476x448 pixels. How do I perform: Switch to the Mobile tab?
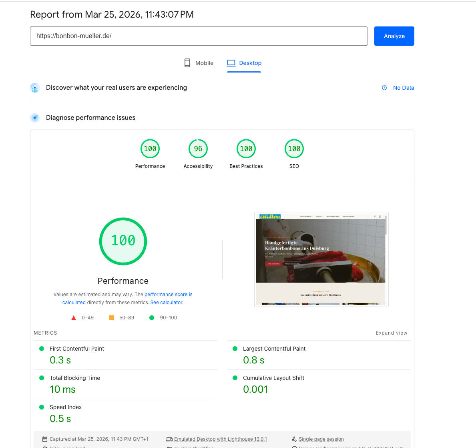coord(198,63)
